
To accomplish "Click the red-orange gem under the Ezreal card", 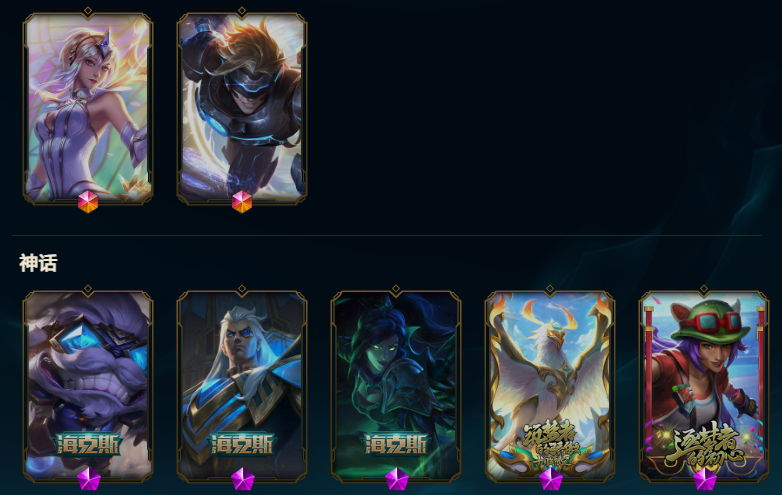I will coord(242,201).
